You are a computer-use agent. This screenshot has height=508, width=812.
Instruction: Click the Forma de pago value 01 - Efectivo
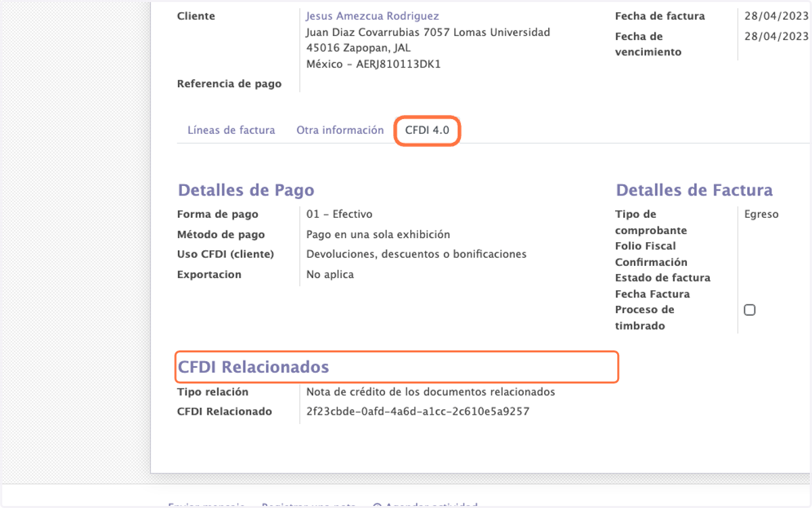click(x=339, y=214)
